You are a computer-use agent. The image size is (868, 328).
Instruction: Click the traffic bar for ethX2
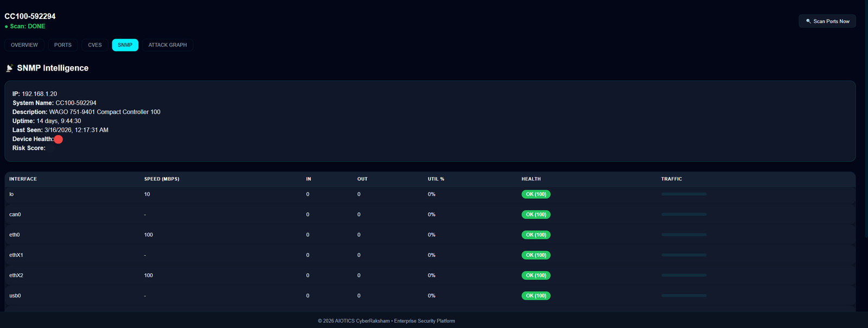tap(684, 275)
